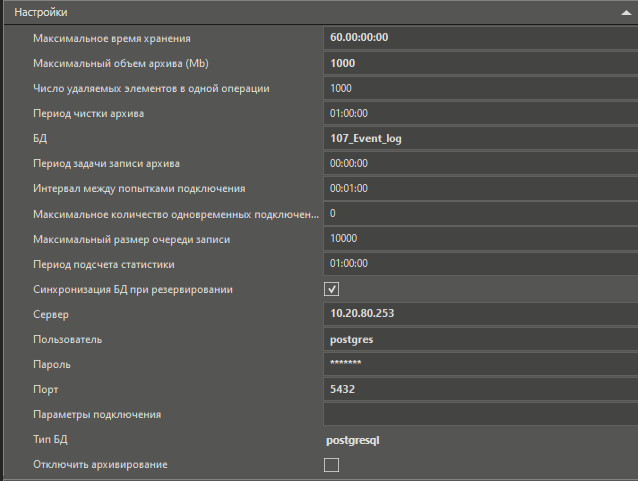
Task: Select the Период задачи записи архива label
Action: [x=107, y=164]
